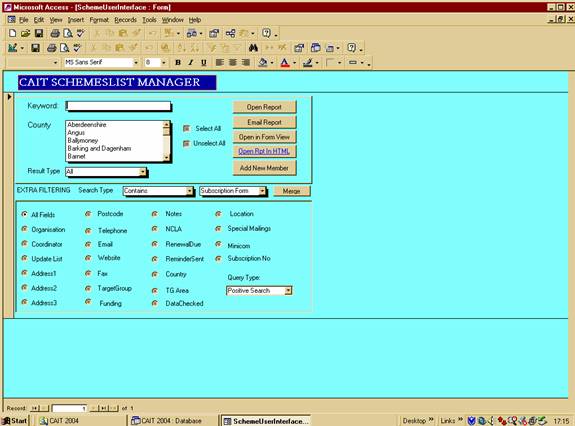Click the Save icon beside the Open folder
575x426 pixels.
(39, 33)
